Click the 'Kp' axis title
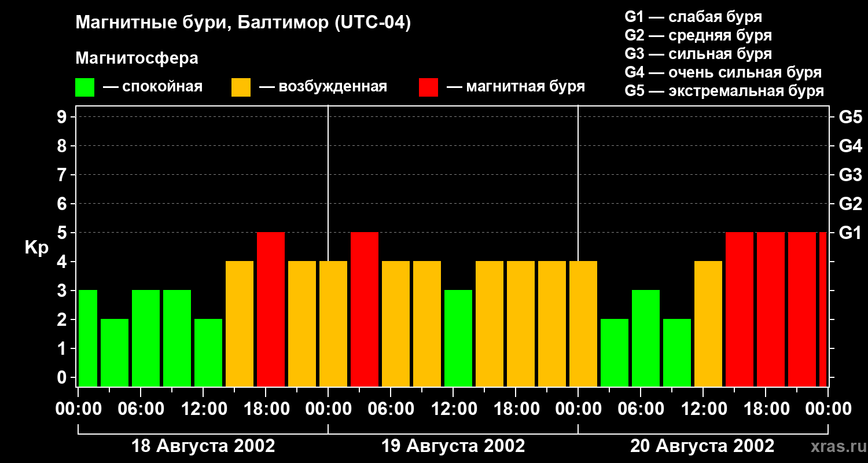The image size is (868, 463). 36,248
